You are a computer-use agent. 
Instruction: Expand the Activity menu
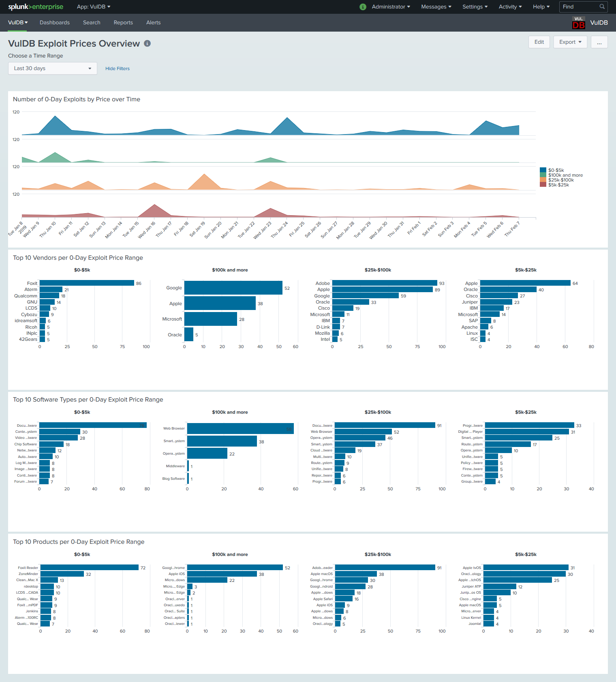click(510, 7)
